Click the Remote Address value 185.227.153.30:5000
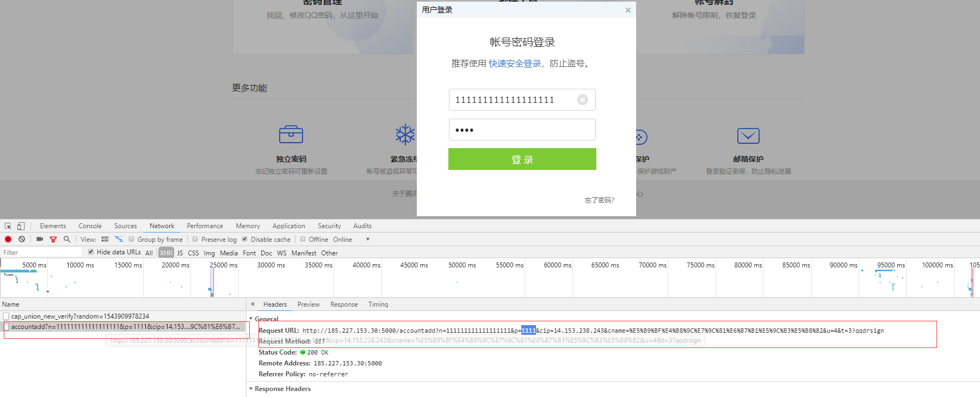The width and height of the screenshot is (980, 397). coord(348,363)
